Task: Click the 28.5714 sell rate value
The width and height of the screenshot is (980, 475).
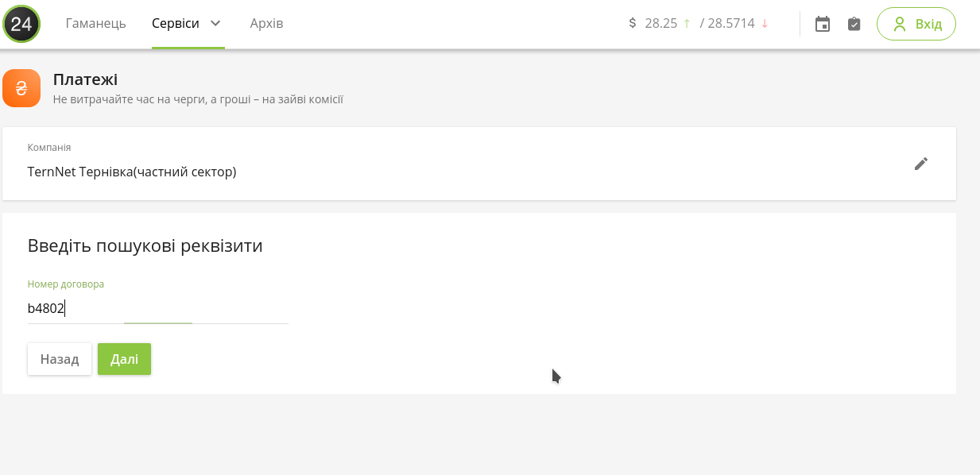Action: point(731,24)
